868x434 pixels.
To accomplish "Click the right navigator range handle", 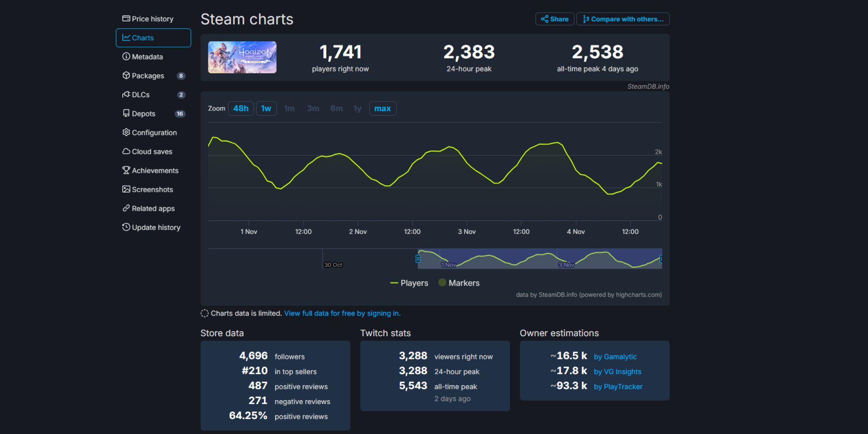I will tap(661, 259).
